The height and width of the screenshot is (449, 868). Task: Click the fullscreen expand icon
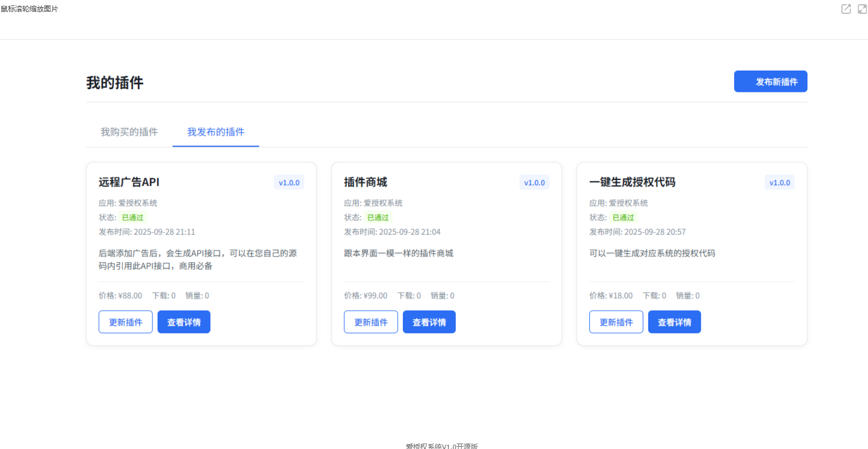862,9
